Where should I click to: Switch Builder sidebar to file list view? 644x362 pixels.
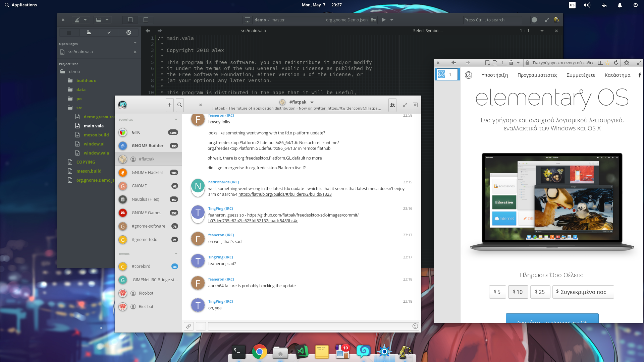(69, 33)
